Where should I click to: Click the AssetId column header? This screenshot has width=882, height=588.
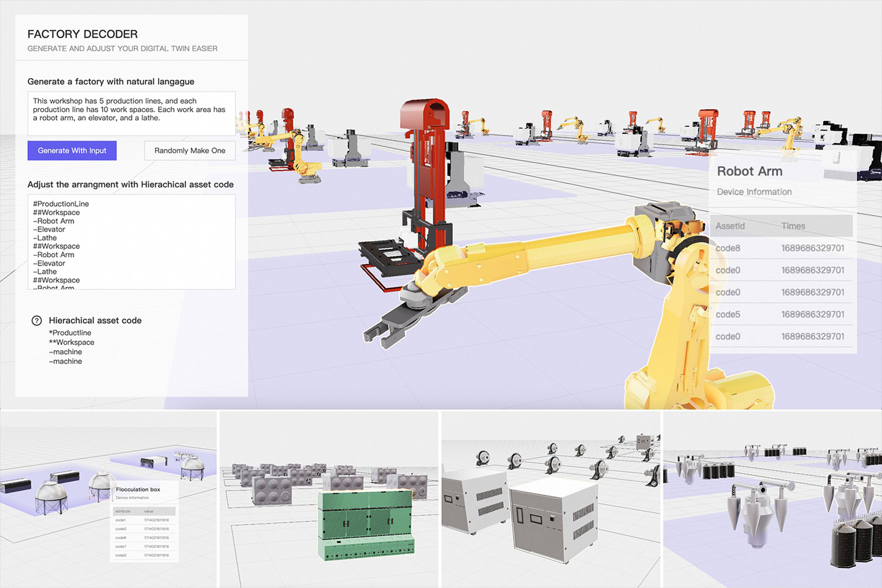(730, 226)
